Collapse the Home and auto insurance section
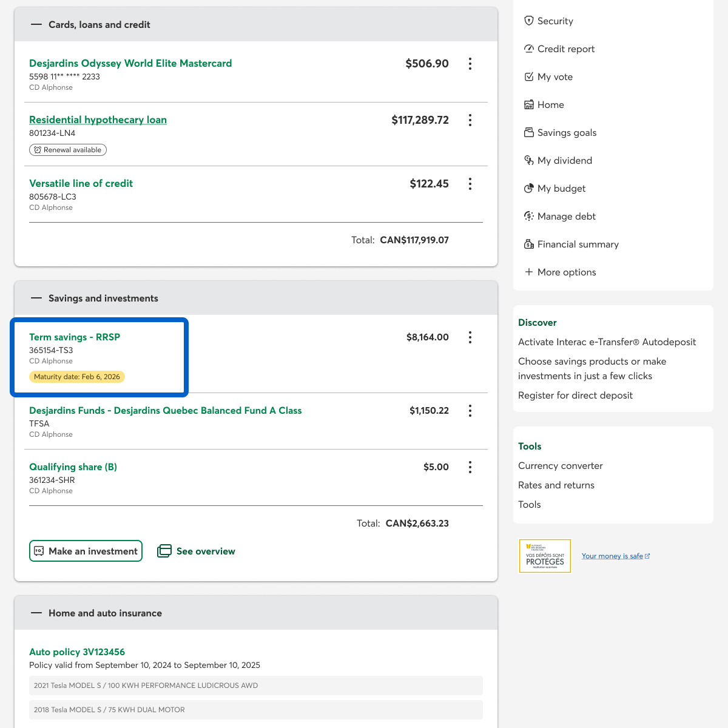Screen dimensions: 728x728 pos(36,613)
